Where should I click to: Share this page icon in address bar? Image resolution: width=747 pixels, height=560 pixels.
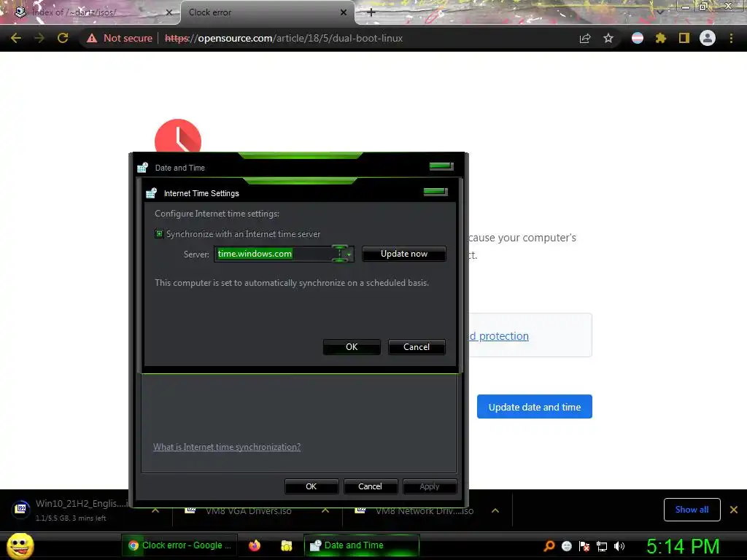tap(585, 38)
